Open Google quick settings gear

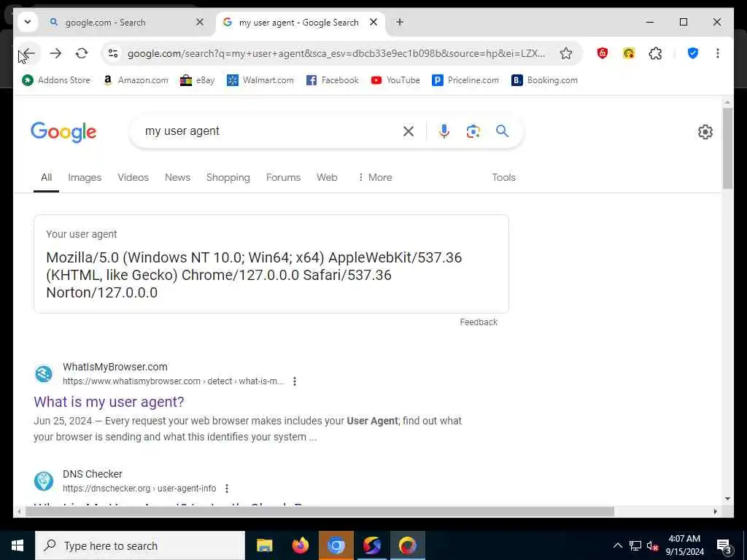coord(705,131)
